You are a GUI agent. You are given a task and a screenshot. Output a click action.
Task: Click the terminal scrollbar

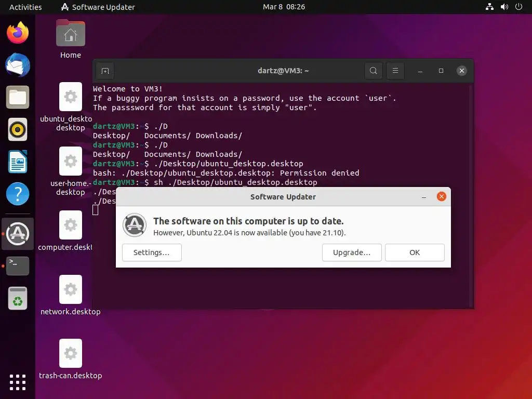pos(471,195)
